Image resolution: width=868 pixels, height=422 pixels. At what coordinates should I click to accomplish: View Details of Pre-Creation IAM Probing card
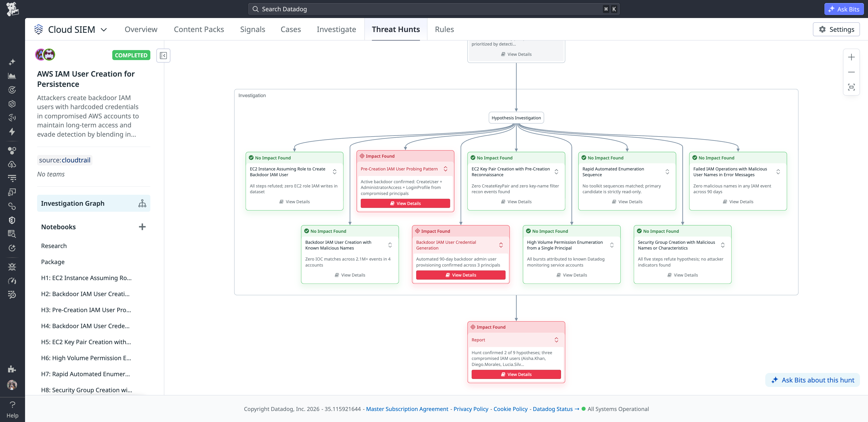point(405,203)
